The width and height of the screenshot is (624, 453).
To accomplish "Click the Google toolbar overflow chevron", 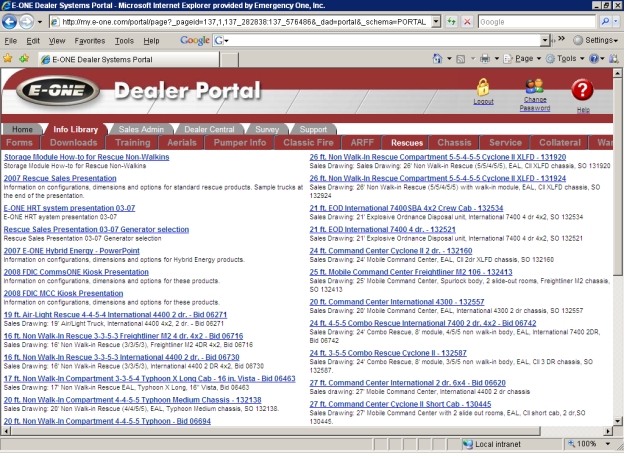I will 561,39.
